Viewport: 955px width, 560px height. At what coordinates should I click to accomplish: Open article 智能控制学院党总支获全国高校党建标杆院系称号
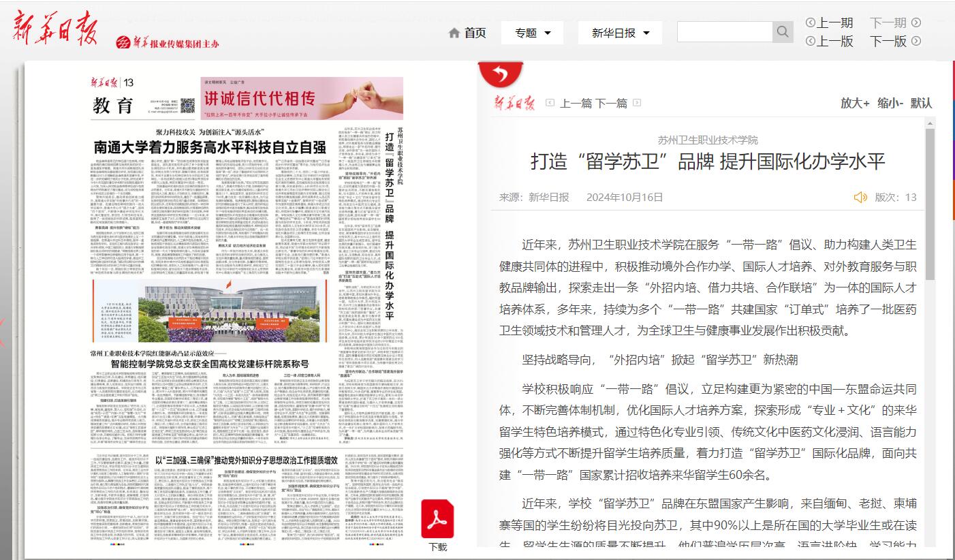pos(210,364)
